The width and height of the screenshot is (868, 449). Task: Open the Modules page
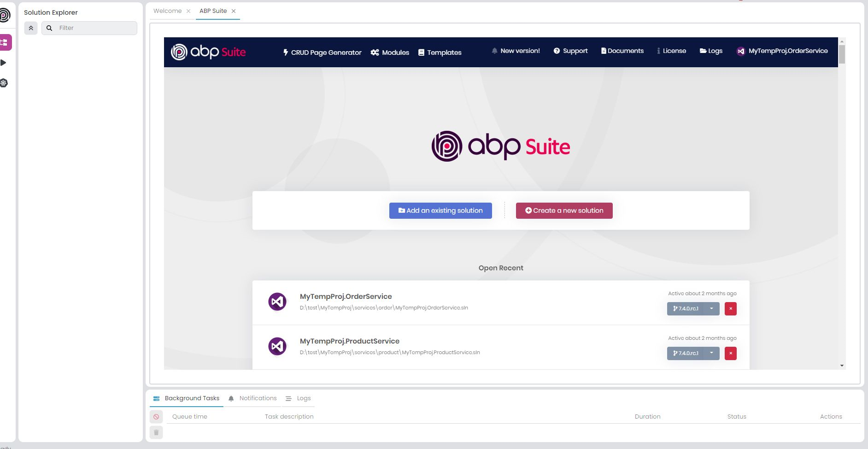point(390,52)
